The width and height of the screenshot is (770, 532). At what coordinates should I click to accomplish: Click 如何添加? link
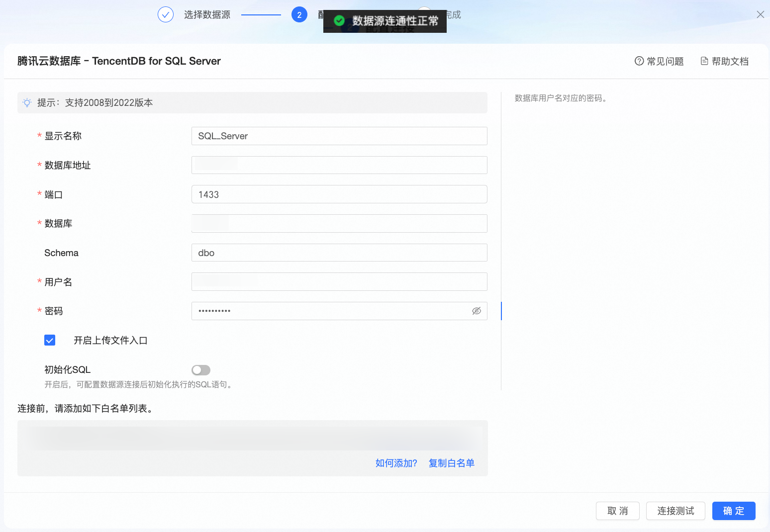396,463
